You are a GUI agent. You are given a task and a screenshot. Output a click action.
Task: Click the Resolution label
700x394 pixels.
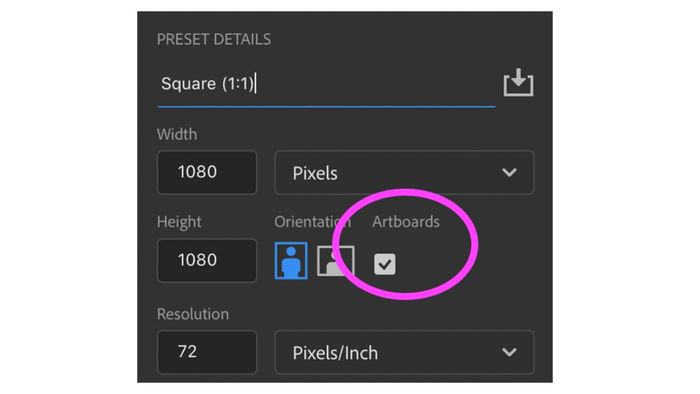click(x=193, y=314)
